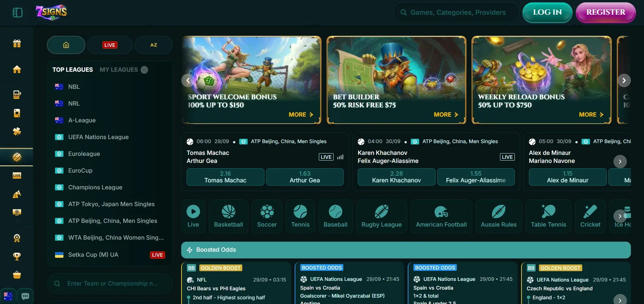
Task: Show next promo banner with right arrow
Action: click(624, 80)
